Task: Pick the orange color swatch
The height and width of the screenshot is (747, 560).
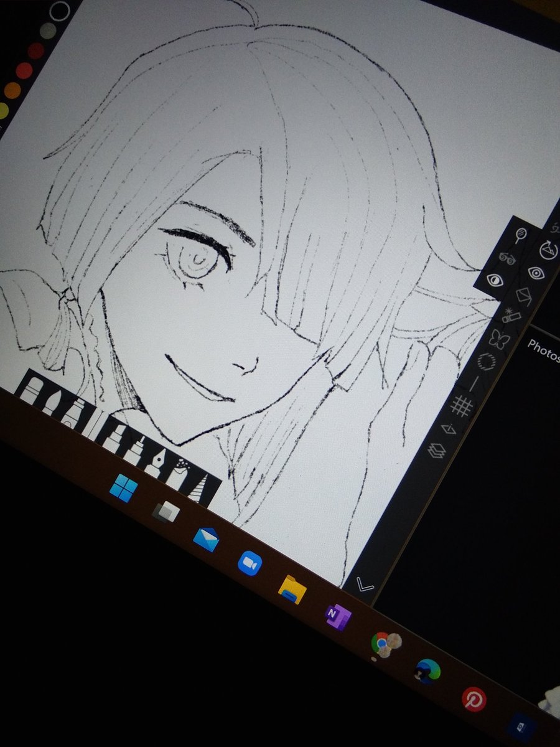Action: (12, 91)
